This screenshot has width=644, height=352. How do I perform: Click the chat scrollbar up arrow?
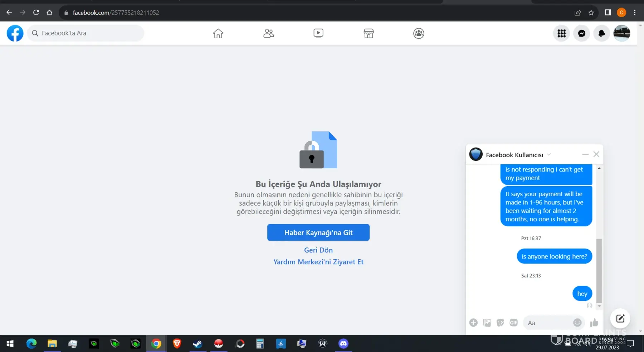[x=599, y=168]
